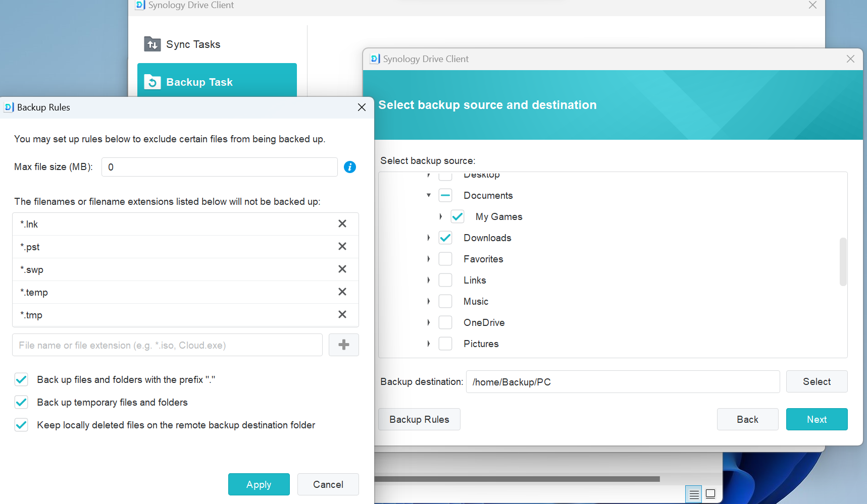Close the Backup Rules dialog
The height and width of the screenshot is (504, 867).
point(362,107)
